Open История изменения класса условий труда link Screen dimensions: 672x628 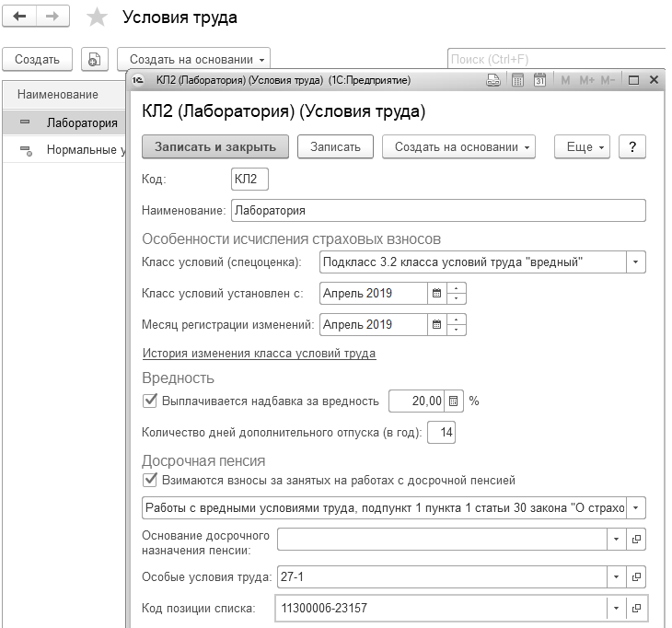pos(260,354)
